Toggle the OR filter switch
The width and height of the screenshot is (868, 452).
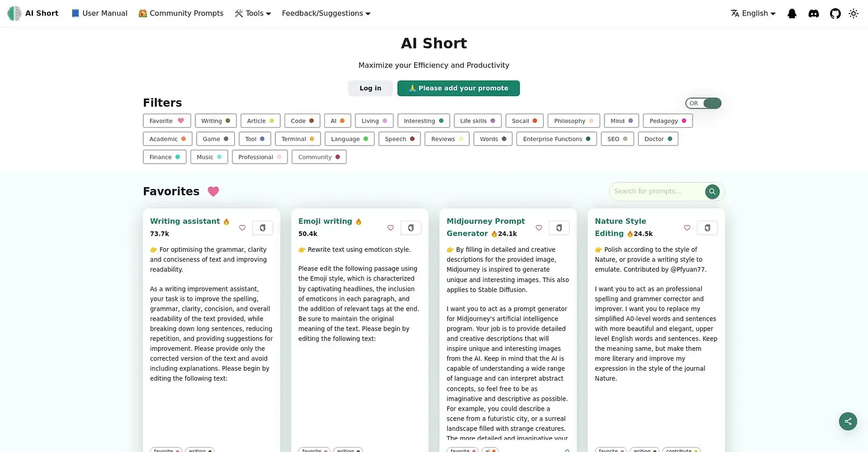pyautogui.click(x=704, y=104)
